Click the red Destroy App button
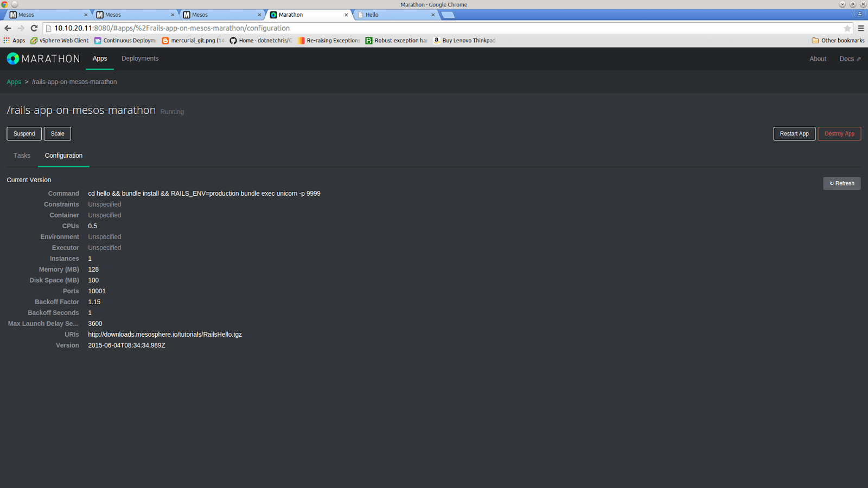Screen dimensions: 868x488 [839, 133]
